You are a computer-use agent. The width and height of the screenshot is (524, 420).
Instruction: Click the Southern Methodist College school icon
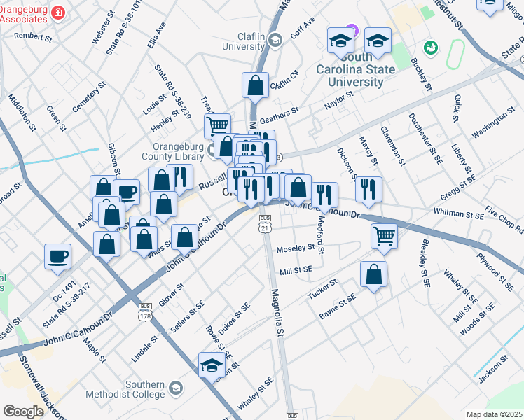click(x=176, y=388)
